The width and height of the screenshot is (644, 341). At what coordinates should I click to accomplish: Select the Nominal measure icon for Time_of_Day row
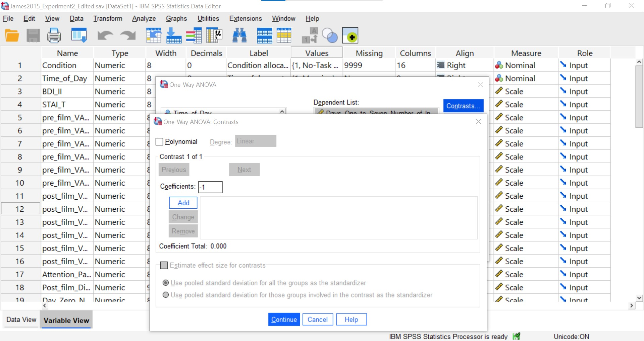pyautogui.click(x=499, y=78)
